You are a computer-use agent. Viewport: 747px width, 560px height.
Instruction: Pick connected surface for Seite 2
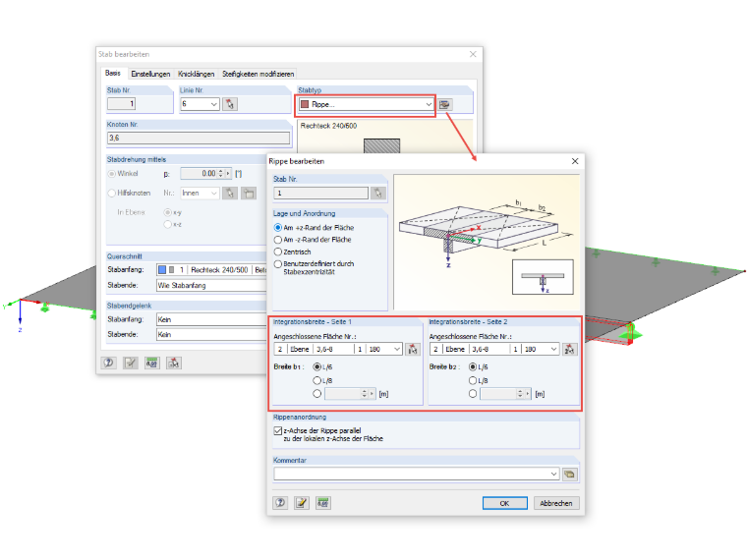click(x=569, y=349)
